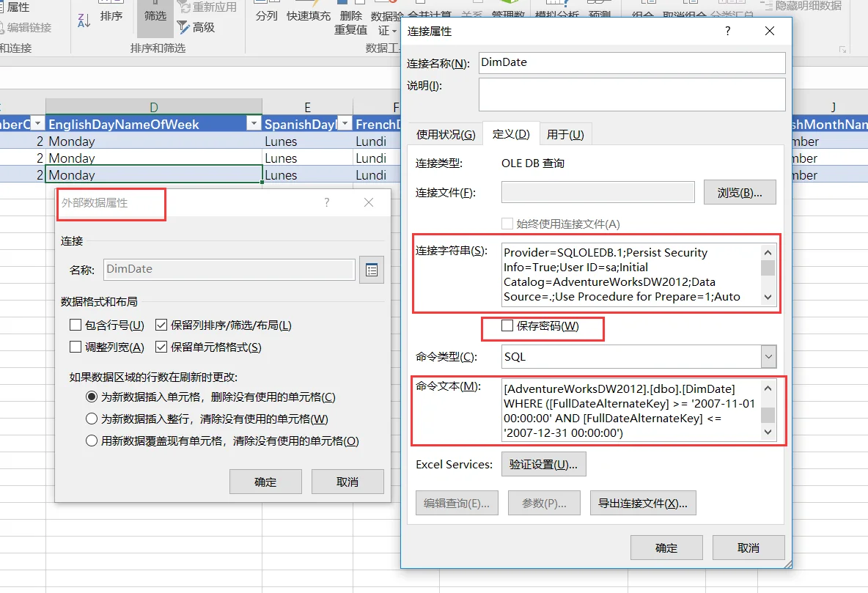
Task: Click into the 命令文本 text area
Action: 632,410
